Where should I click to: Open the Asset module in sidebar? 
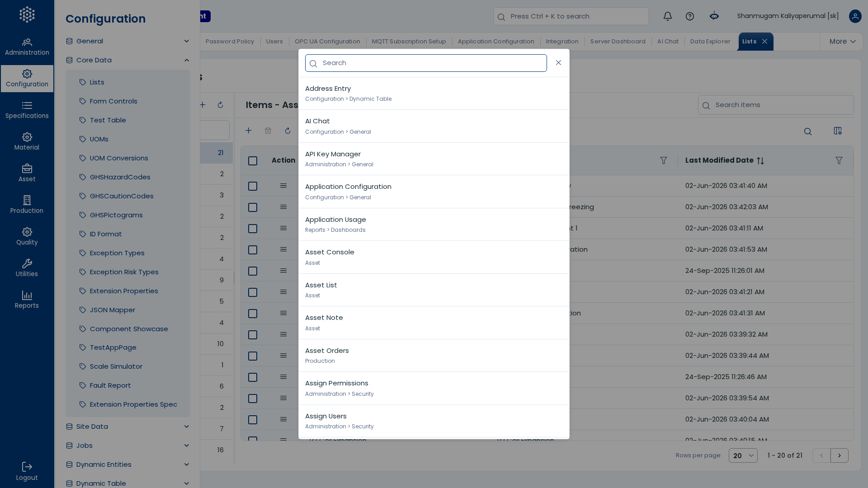point(27,174)
